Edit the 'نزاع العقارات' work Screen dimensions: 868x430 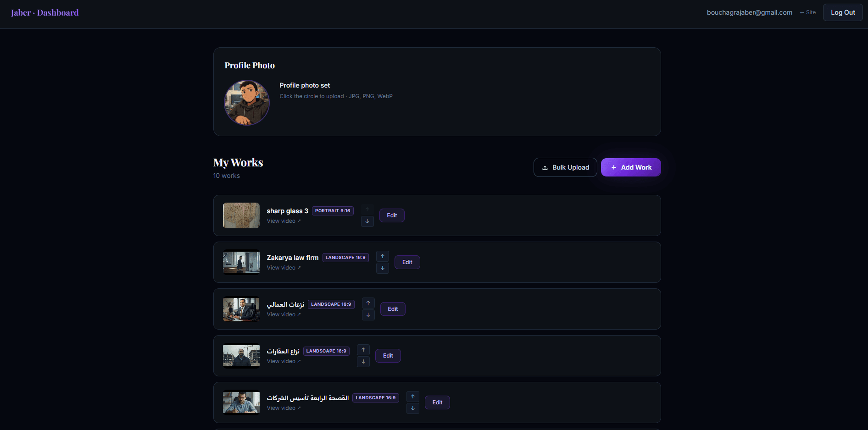[x=388, y=356]
